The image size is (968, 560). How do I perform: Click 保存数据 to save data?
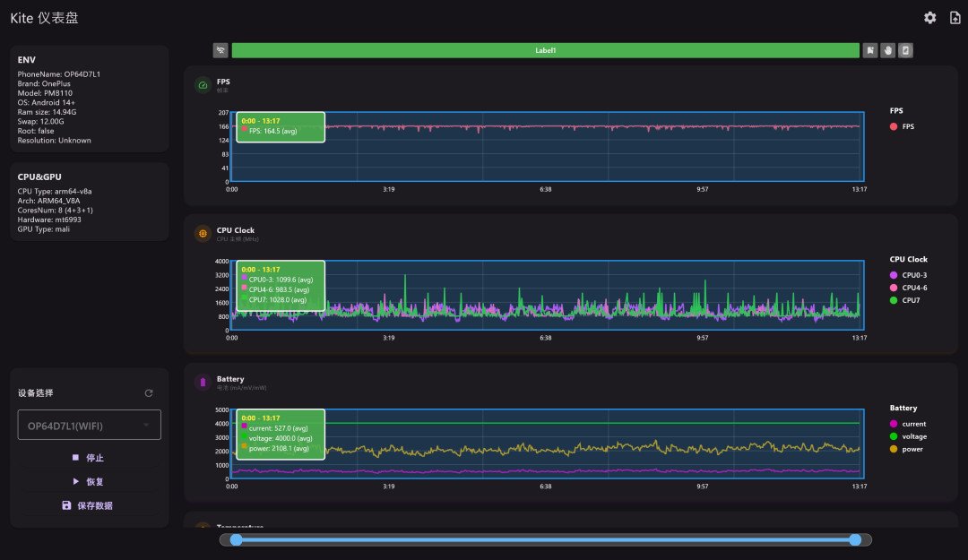pos(88,505)
